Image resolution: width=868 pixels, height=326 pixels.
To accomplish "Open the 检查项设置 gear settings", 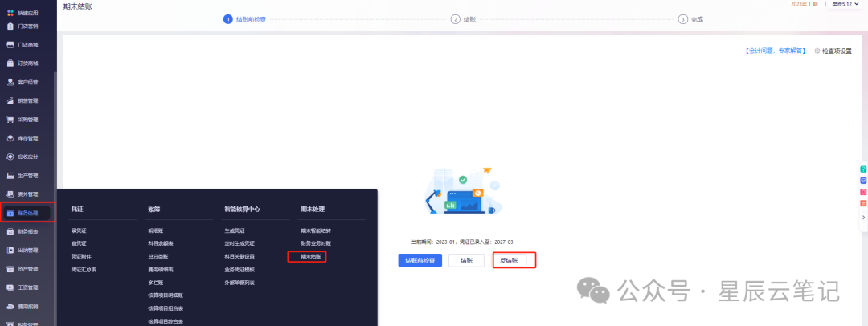I will tap(833, 51).
